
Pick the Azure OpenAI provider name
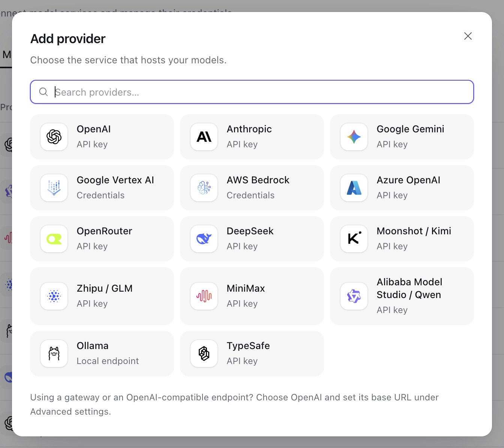(409, 180)
